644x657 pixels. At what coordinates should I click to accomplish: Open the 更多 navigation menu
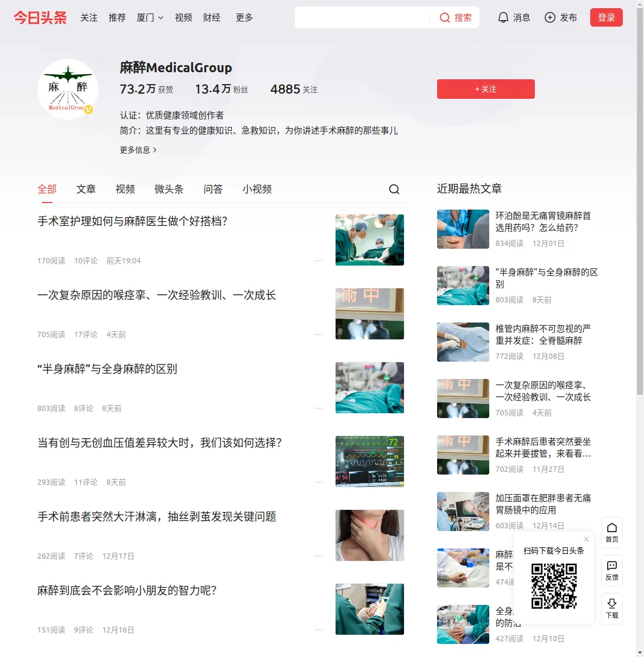(x=244, y=18)
